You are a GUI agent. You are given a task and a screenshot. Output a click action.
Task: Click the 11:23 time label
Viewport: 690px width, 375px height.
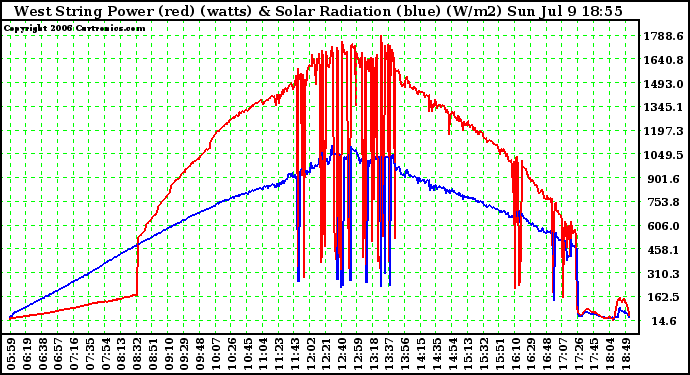click(279, 354)
